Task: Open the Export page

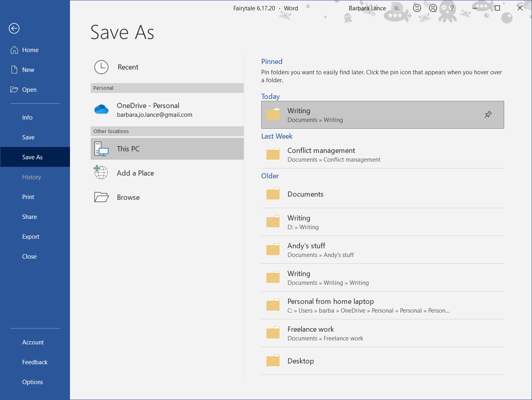Action: click(x=35, y=237)
